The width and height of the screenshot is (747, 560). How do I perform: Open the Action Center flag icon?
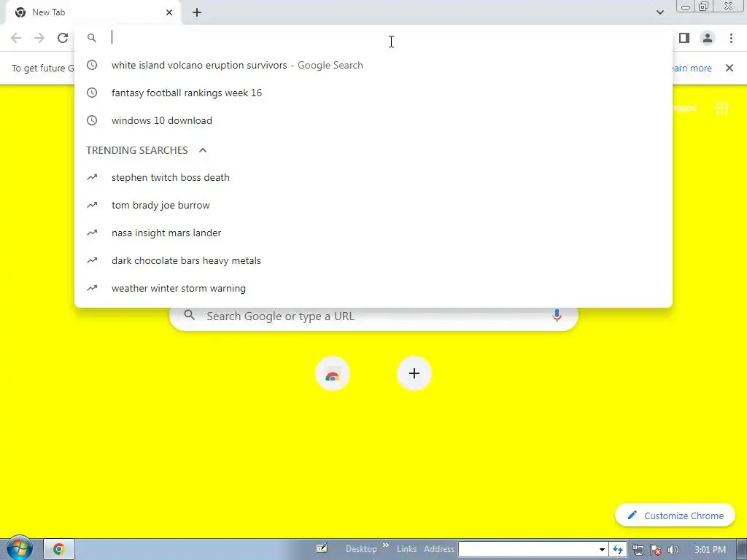(656, 550)
